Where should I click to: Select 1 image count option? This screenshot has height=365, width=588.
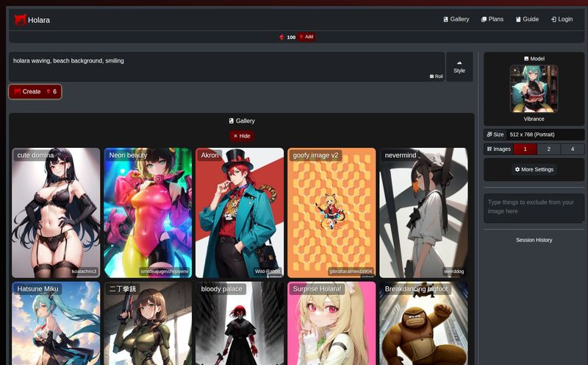tap(525, 149)
